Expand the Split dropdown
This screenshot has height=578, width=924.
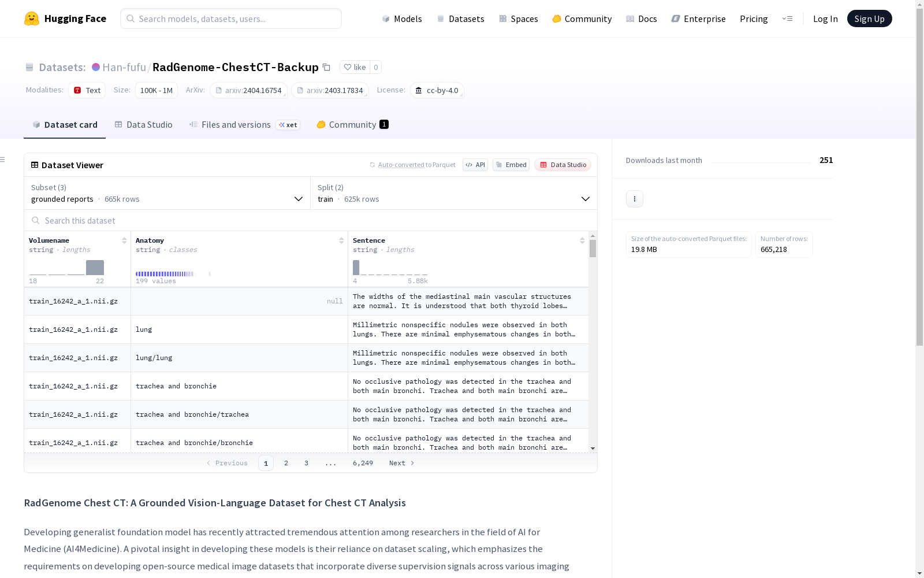click(x=454, y=193)
